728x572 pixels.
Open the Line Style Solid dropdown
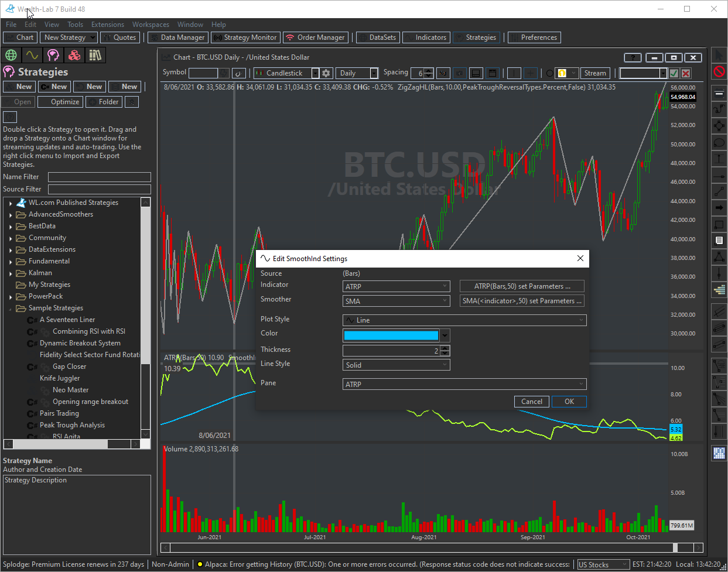397,365
